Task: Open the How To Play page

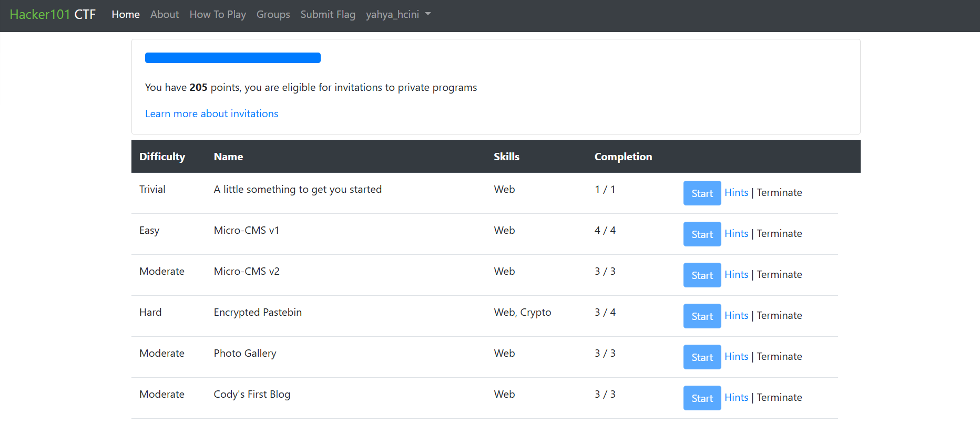Action: point(218,14)
